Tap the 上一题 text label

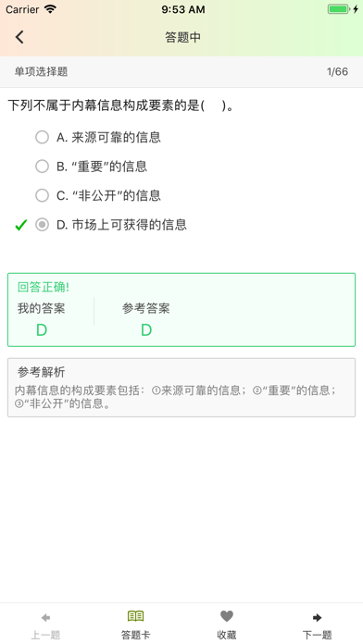(45, 635)
